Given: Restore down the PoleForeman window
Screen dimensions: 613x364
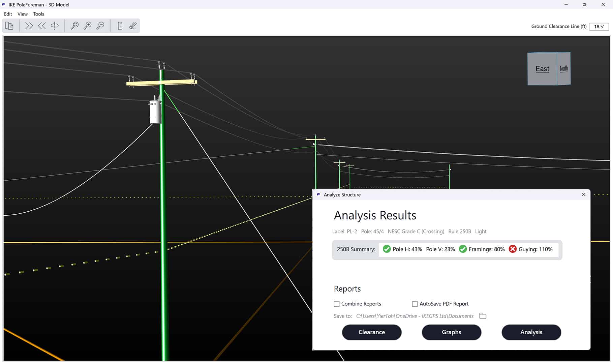Looking at the screenshot, I should [584, 4].
